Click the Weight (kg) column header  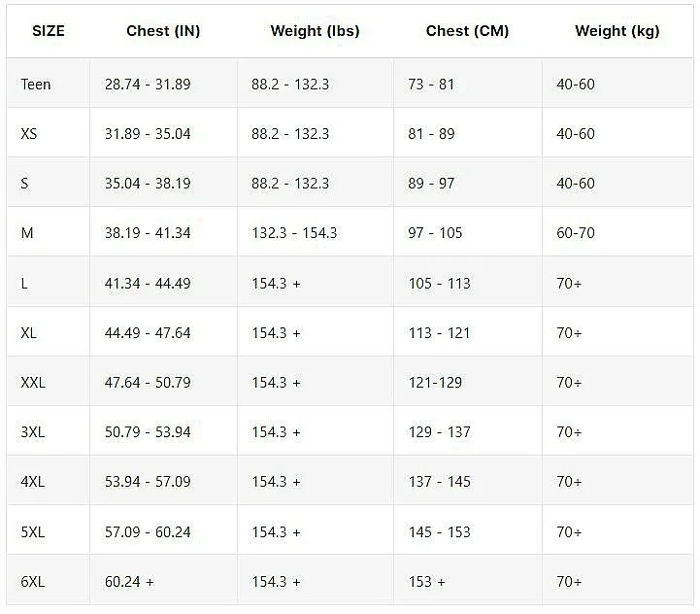pos(617,31)
